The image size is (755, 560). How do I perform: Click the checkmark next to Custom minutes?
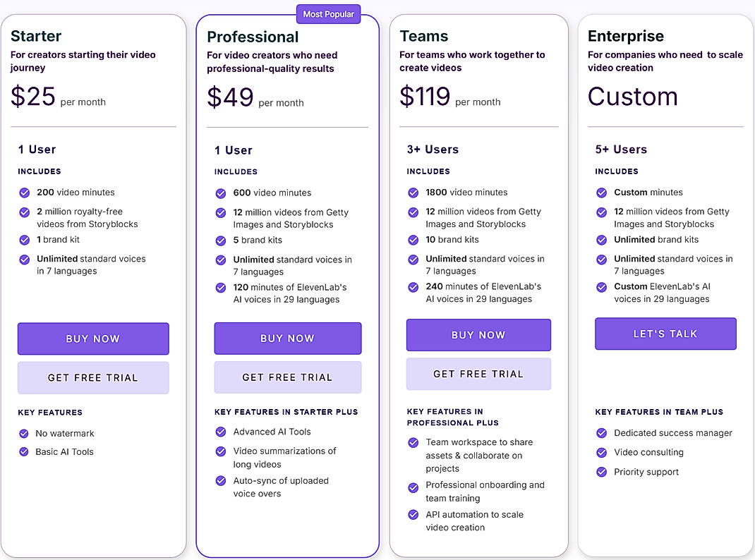click(602, 192)
